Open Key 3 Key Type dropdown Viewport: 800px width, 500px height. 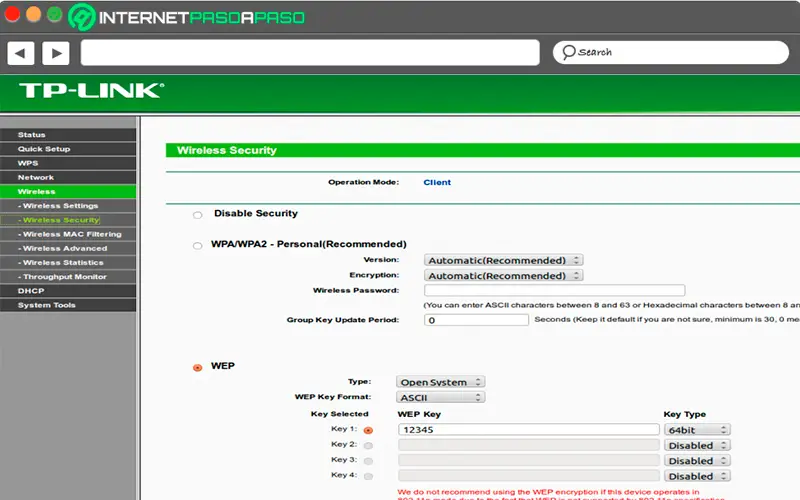(697, 460)
